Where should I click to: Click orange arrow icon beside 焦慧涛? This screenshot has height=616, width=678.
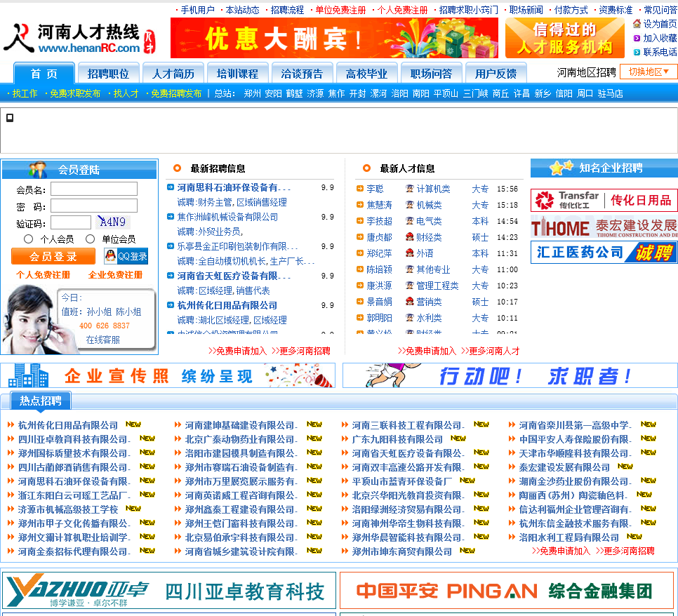pyautogui.click(x=360, y=204)
